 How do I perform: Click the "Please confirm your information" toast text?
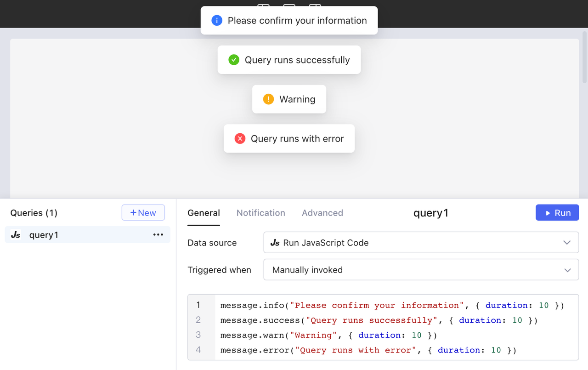pyautogui.click(x=297, y=21)
